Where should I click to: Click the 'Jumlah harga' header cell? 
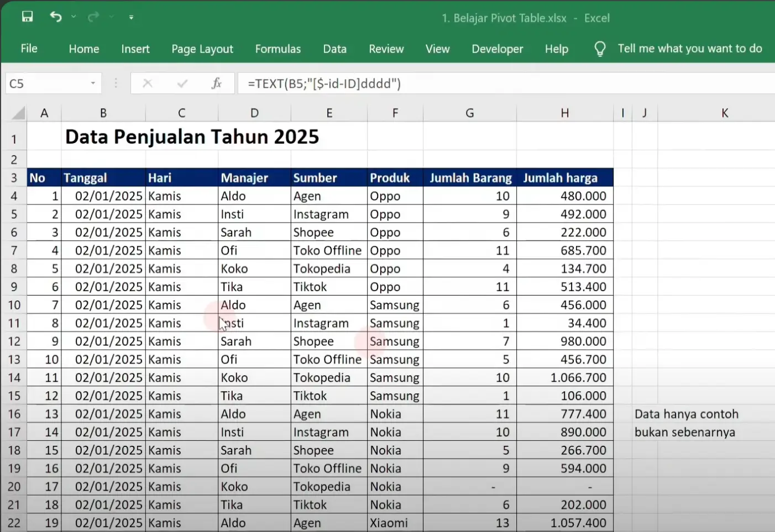(x=565, y=178)
